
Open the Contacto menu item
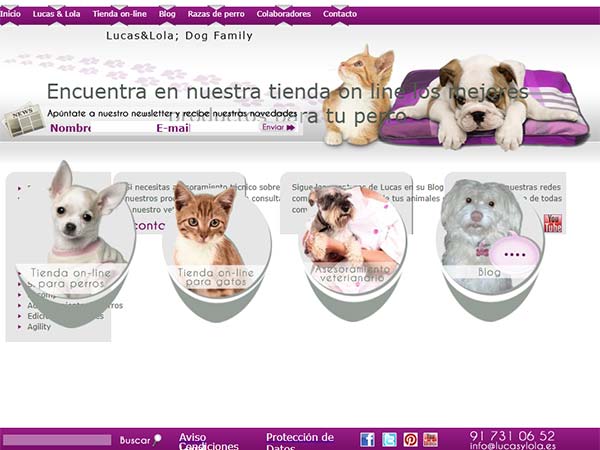point(340,14)
